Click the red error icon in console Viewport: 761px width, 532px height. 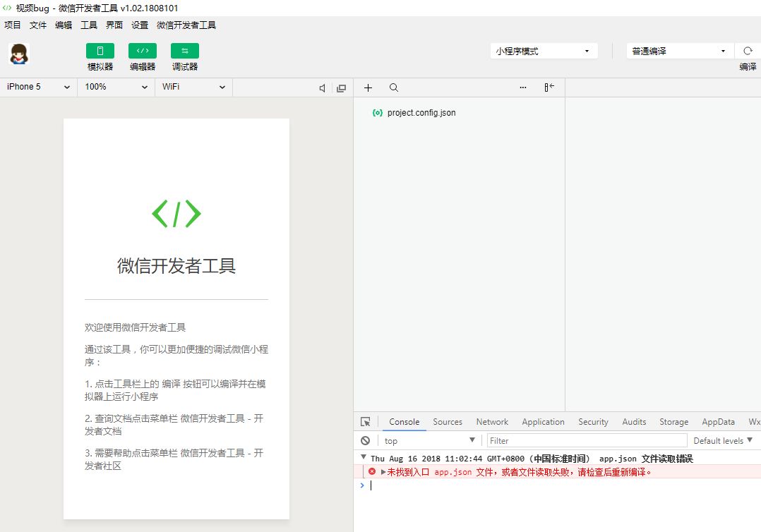[x=372, y=471]
